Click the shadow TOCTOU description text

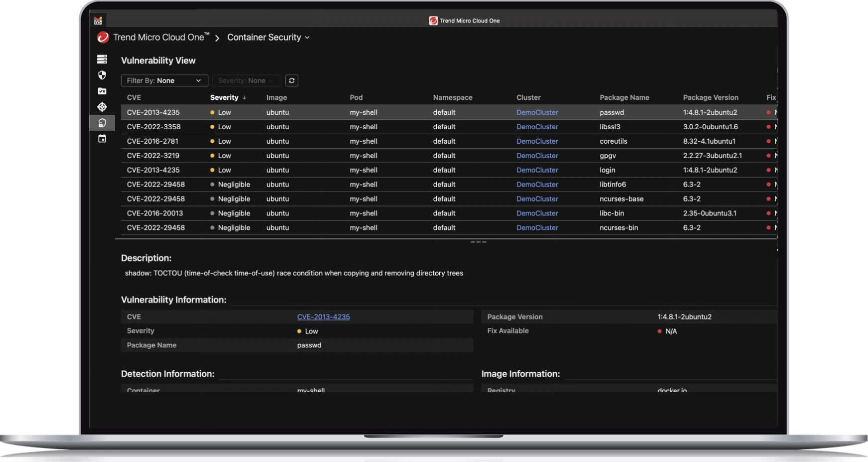[x=294, y=273]
